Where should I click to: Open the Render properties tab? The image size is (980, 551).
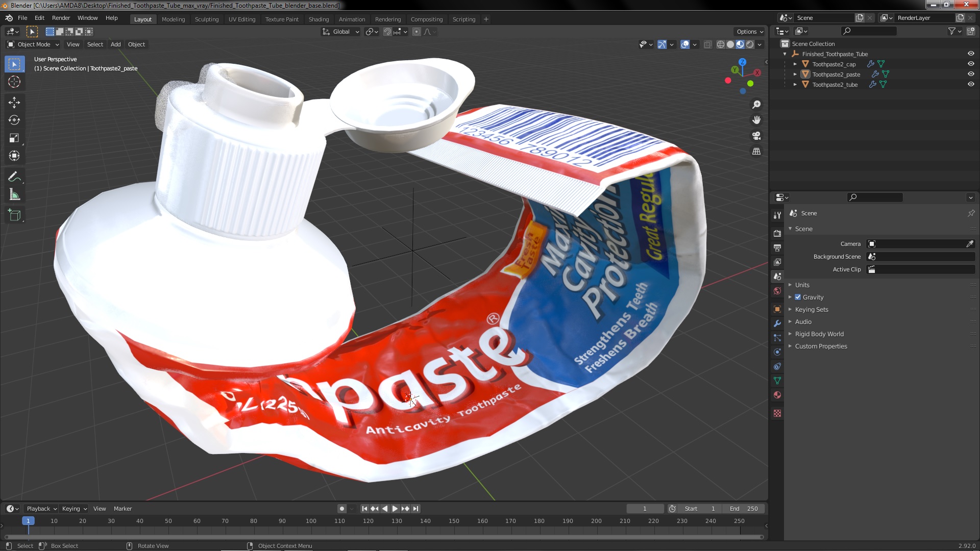coord(777,233)
